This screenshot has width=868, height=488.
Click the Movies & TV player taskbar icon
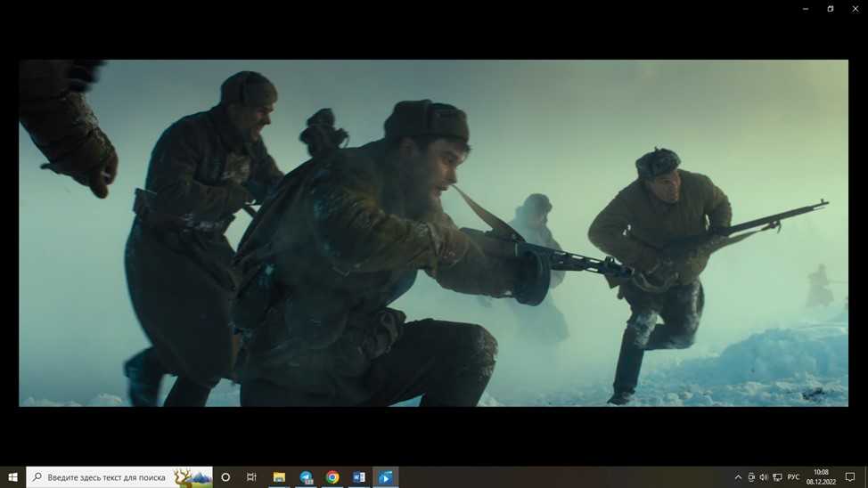click(385, 477)
